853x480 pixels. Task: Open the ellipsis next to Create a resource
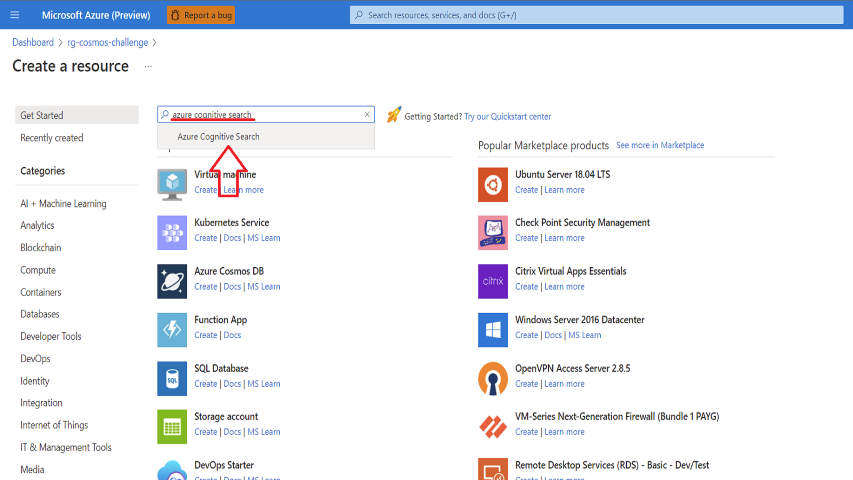(148, 66)
